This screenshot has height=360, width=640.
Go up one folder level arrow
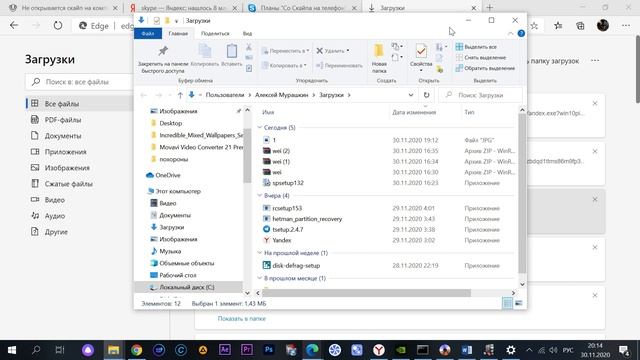coord(180,95)
